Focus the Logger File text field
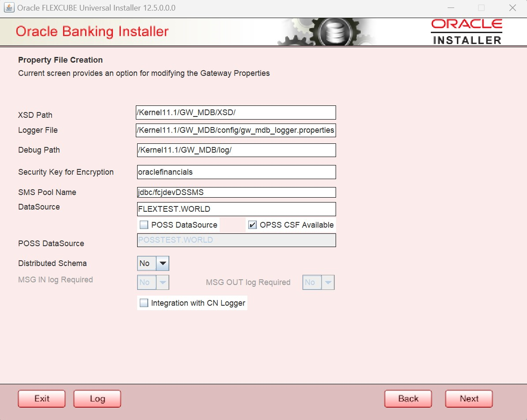Image resolution: width=527 pixels, height=420 pixels. [236, 130]
